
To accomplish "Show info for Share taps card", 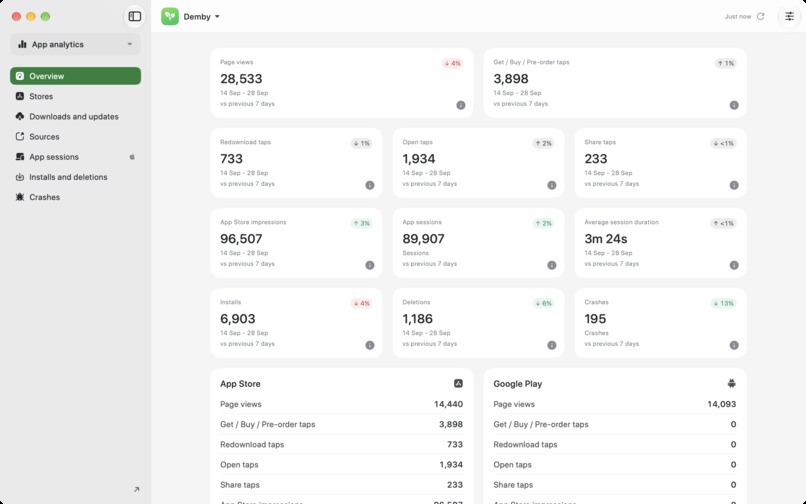I will click(x=734, y=185).
